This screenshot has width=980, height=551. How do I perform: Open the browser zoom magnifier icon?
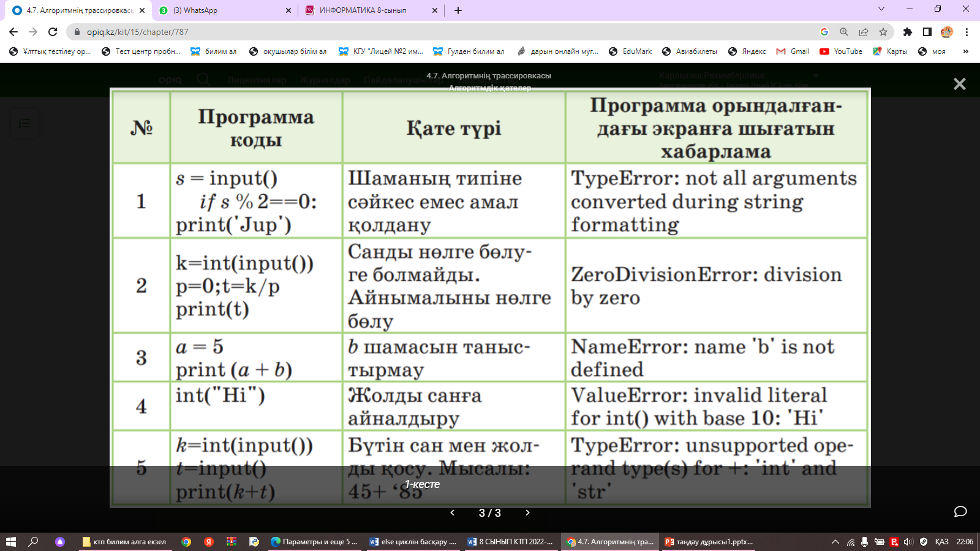click(844, 32)
